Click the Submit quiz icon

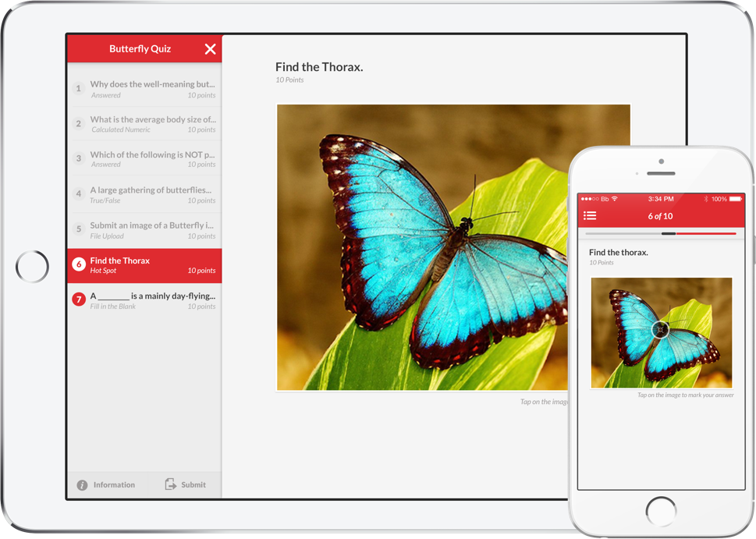(171, 484)
